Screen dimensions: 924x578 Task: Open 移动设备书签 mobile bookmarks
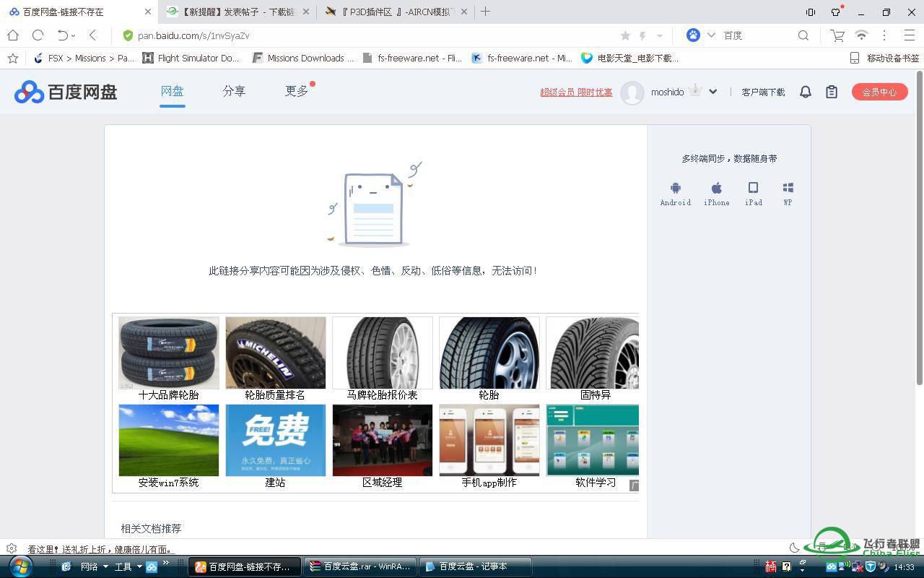coord(884,58)
